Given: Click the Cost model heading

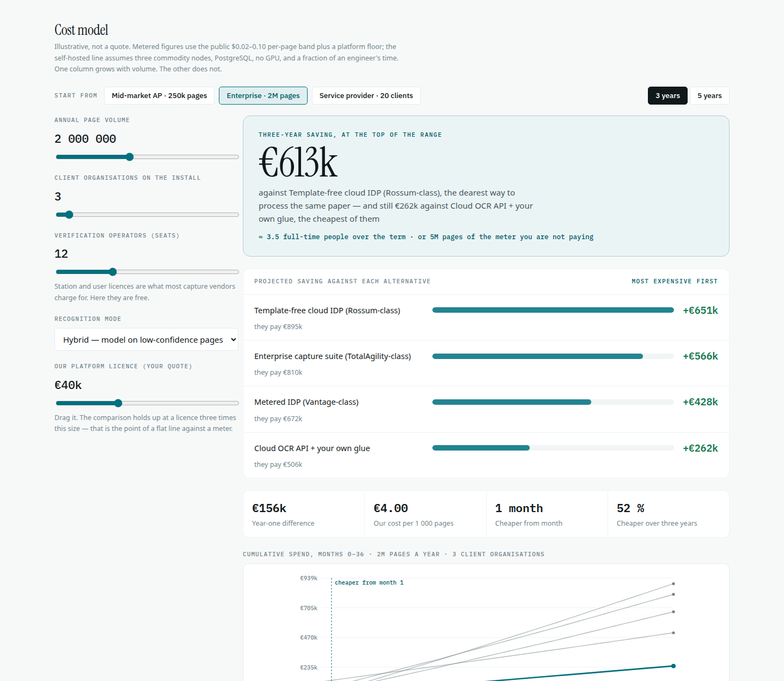Looking at the screenshot, I should pyautogui.click(x=81, y=30).
